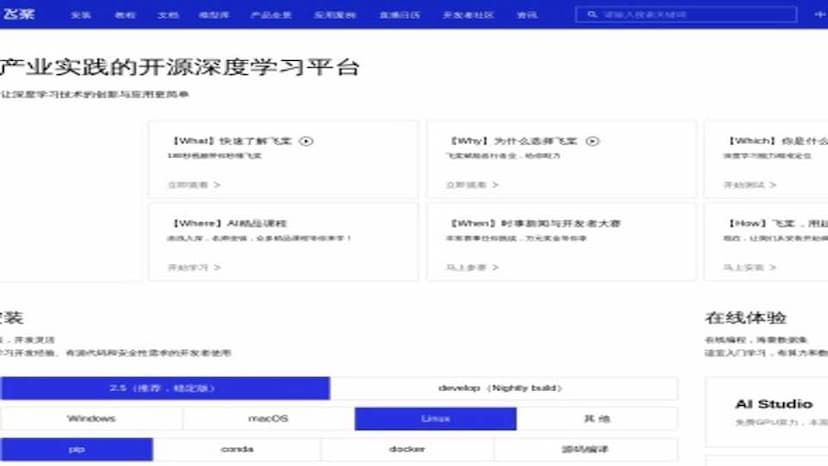Click 立即观看 link in the [What] card
The height and width of the screenshot is (466, 828).
pyautogui.click(x=194, y=185)
